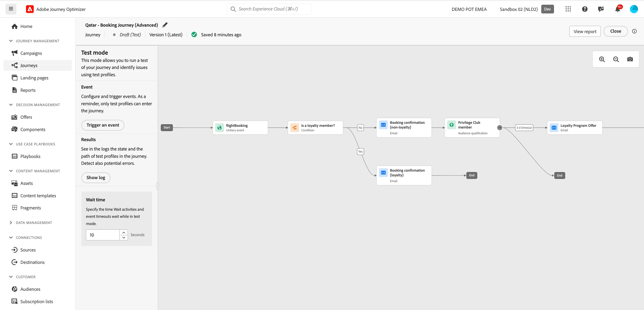644x310 pixels.
Task: Click the 3 d timeout label
Action: point(524,128)
